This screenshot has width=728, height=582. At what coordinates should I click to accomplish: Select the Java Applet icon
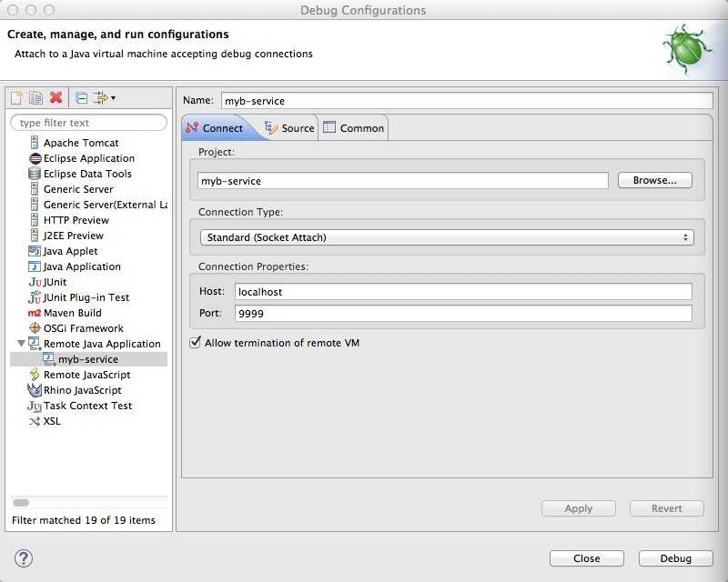coord(35,251)
